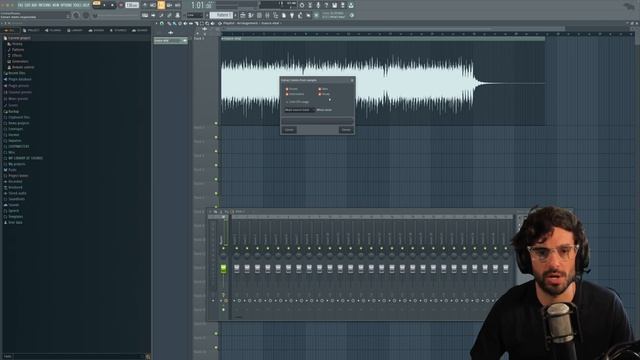Click the transport Stop button
This screenshot has width=640, height=360.
point(113,5)
